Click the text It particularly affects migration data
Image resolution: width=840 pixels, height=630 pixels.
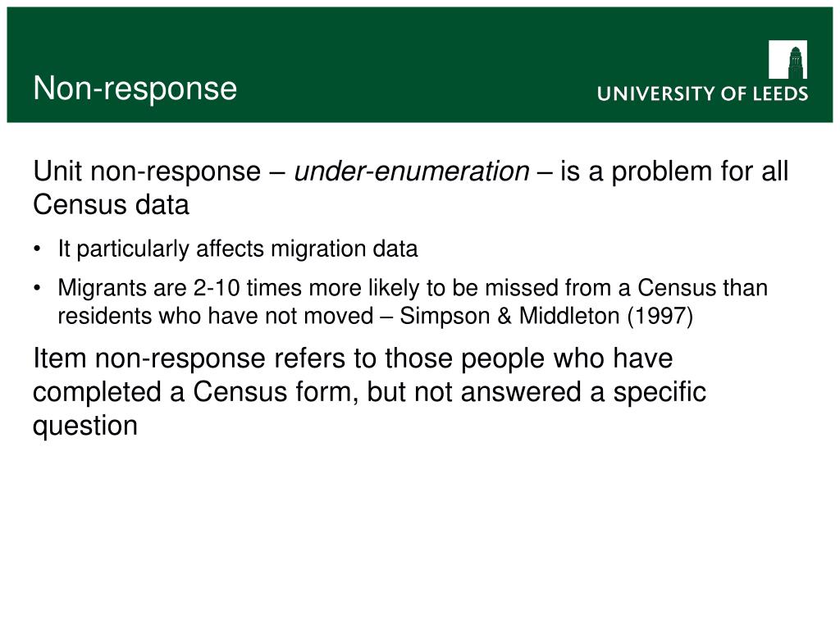click(x=238, y=249)
